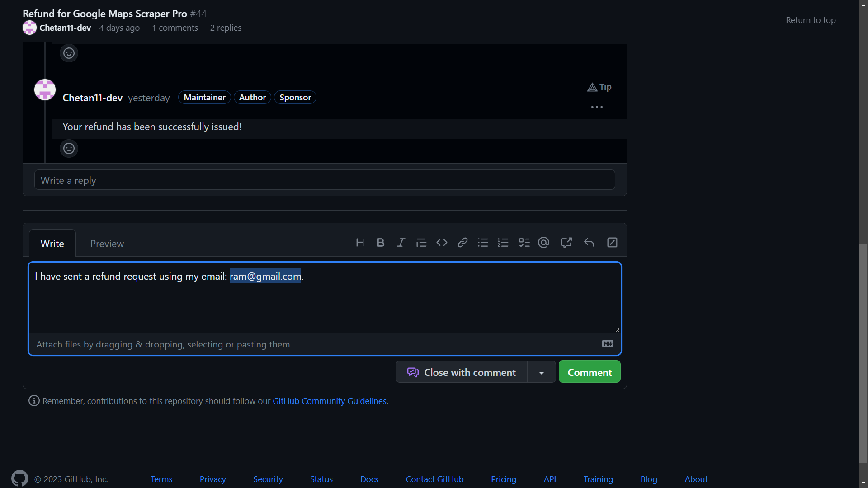Open GitHub Community Guidelines link
The width and height of the screenshot is (868, 488).
(x=329, y=401)
